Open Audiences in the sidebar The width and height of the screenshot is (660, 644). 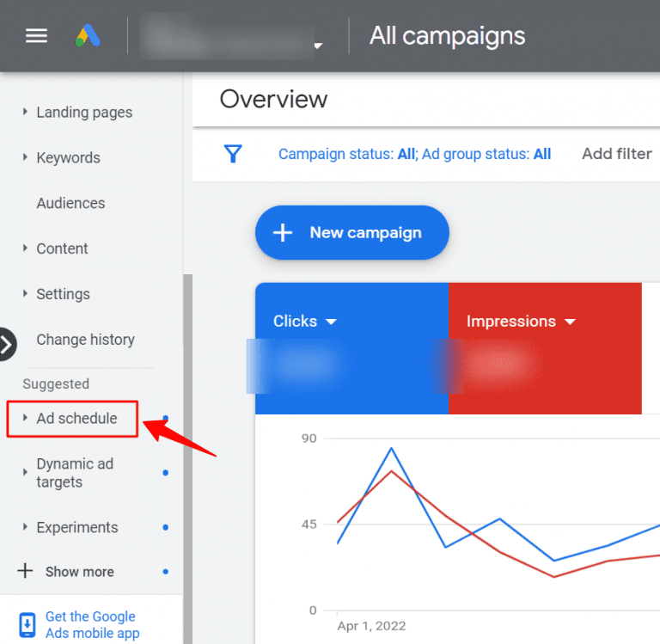(70, 204)
